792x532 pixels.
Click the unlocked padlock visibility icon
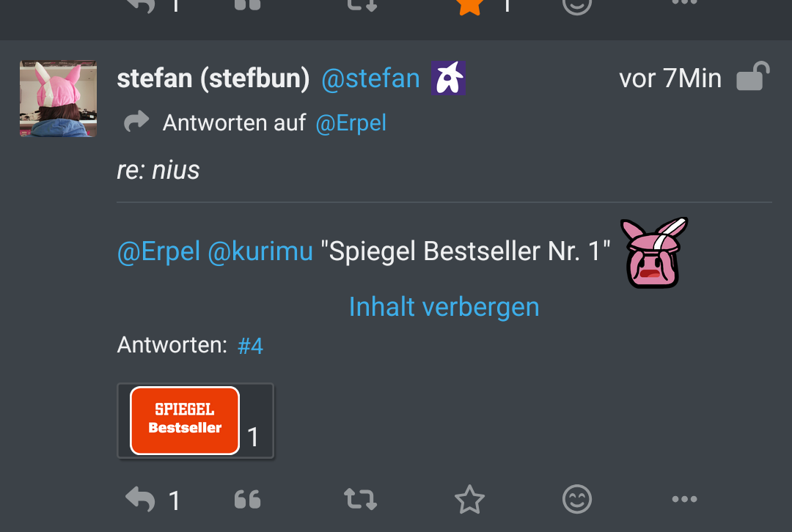[x=752, y=77]
